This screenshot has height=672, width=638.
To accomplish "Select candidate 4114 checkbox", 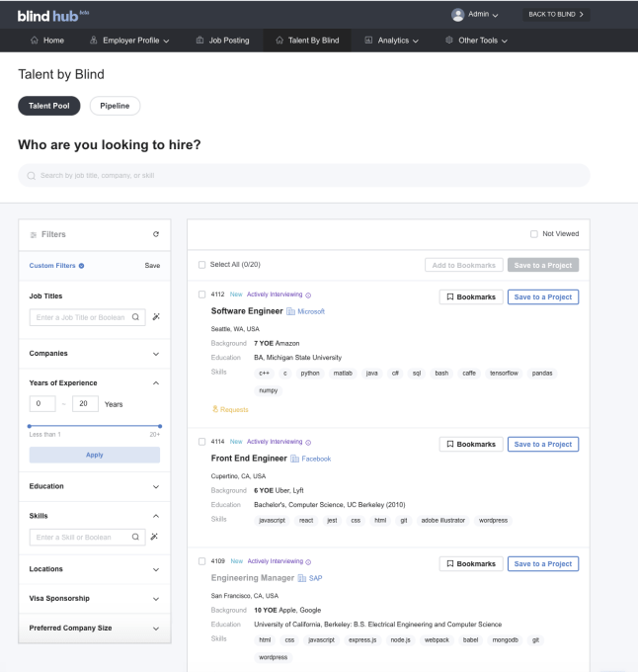I will click(x=202, y=442).
